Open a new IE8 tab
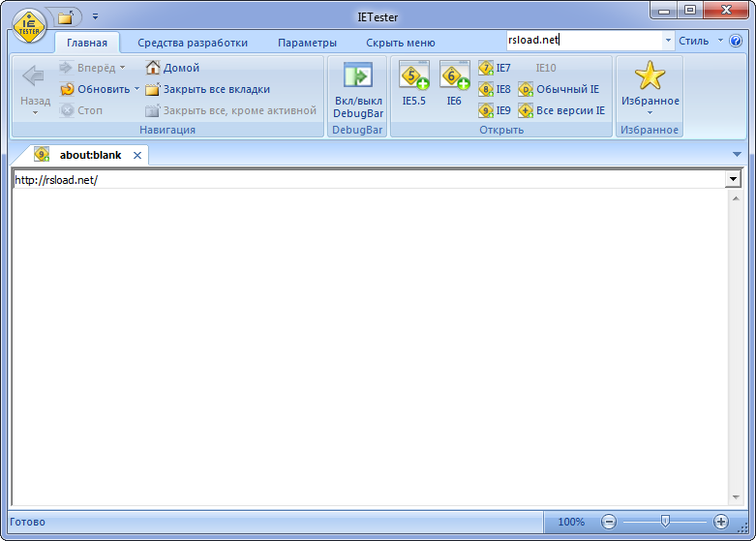The width and height of the screenshot is (756, 541). coord(495,89)
